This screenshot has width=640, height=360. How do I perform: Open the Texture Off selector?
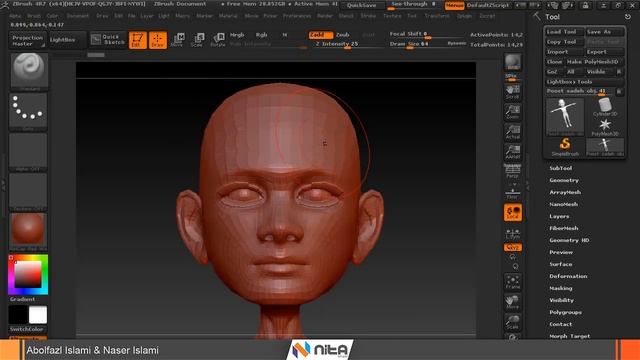point(28,191)
